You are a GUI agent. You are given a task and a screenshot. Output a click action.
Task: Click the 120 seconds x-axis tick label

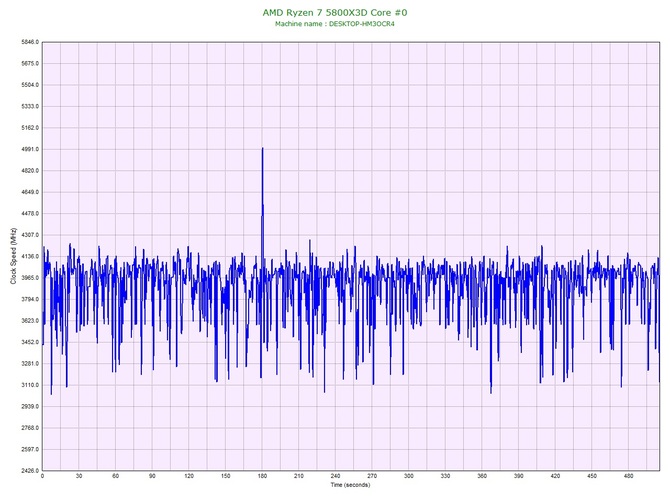pos(189,476)
